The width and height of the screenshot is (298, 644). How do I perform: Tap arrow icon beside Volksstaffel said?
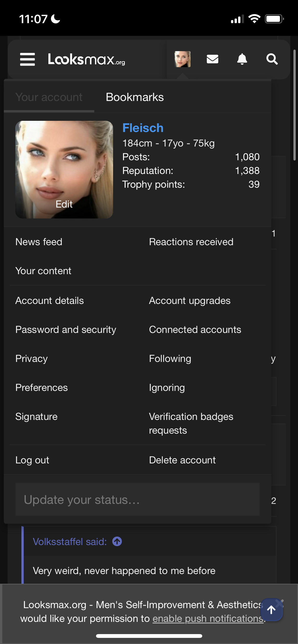[x=117, y=541]
